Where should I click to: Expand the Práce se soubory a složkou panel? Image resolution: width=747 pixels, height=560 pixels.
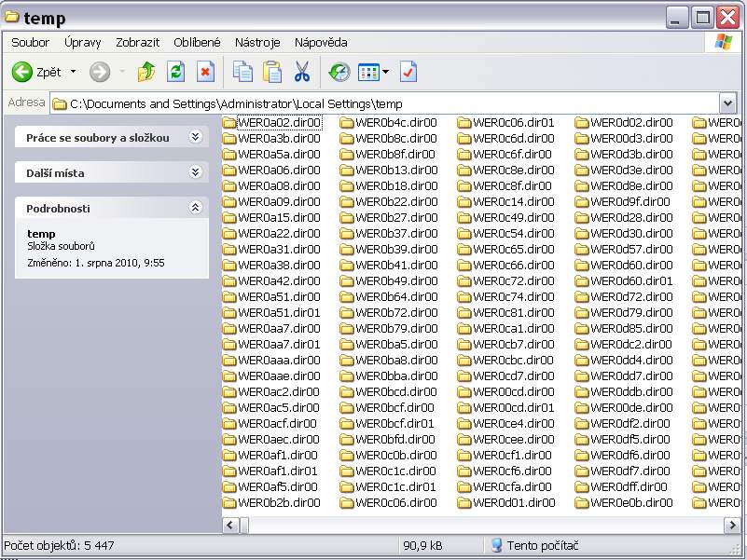[195, 137]
